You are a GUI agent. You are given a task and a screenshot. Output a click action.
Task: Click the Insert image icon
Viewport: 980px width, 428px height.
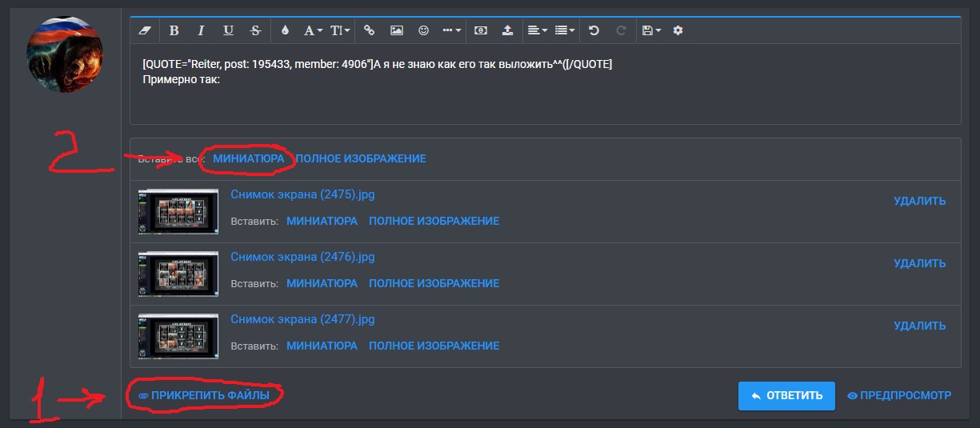coord(396,30)
